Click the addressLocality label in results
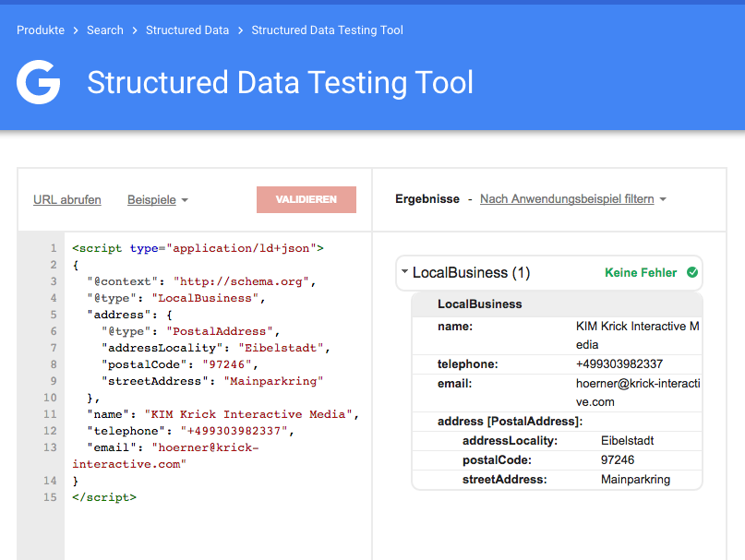Viewport: 745px width, 560px height. [510, 441]
